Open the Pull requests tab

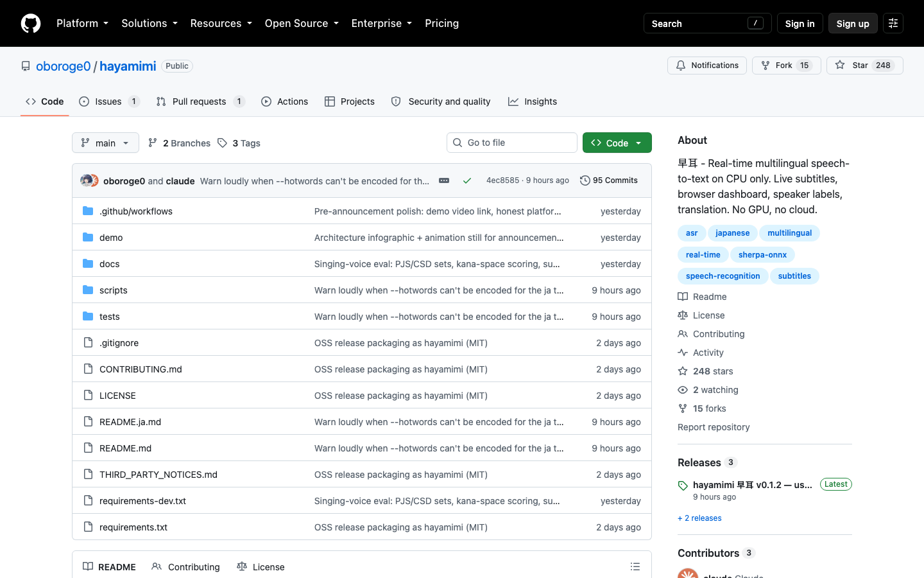click(200, 101)
